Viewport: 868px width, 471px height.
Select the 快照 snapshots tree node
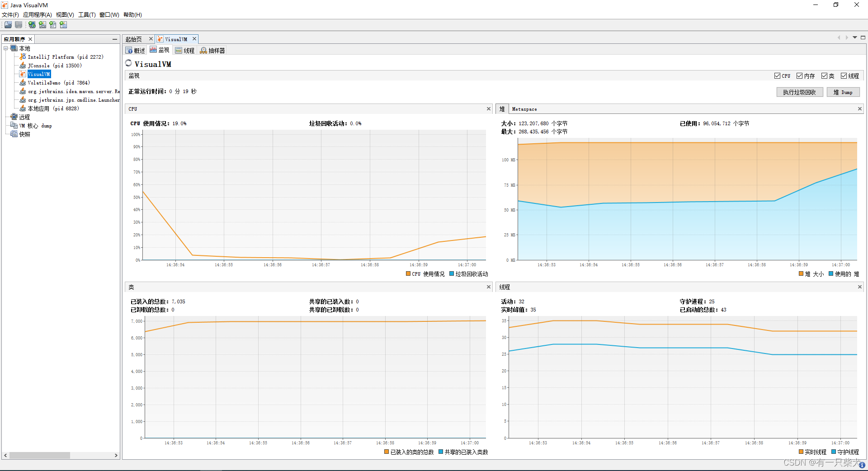coord(25,134)
